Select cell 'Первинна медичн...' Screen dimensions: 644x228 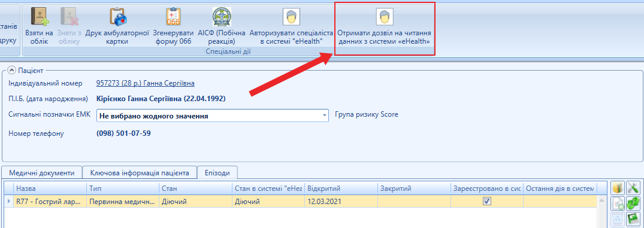coord(122,201)
